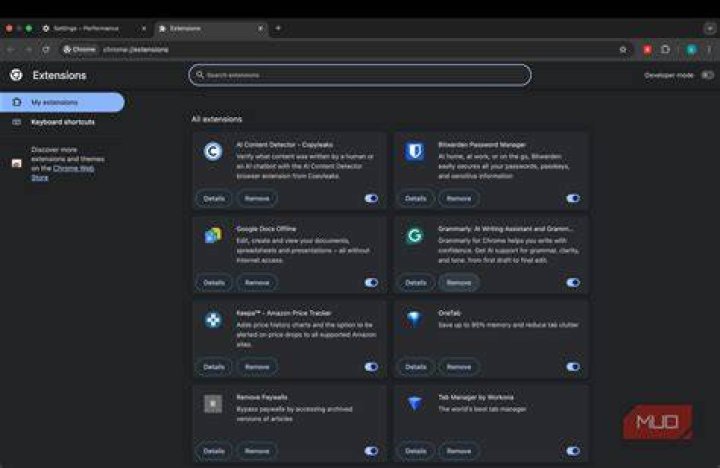Viewport: 720px width, 468px height.
Task: Open a new tab with plus button
Action: point(278,28)
